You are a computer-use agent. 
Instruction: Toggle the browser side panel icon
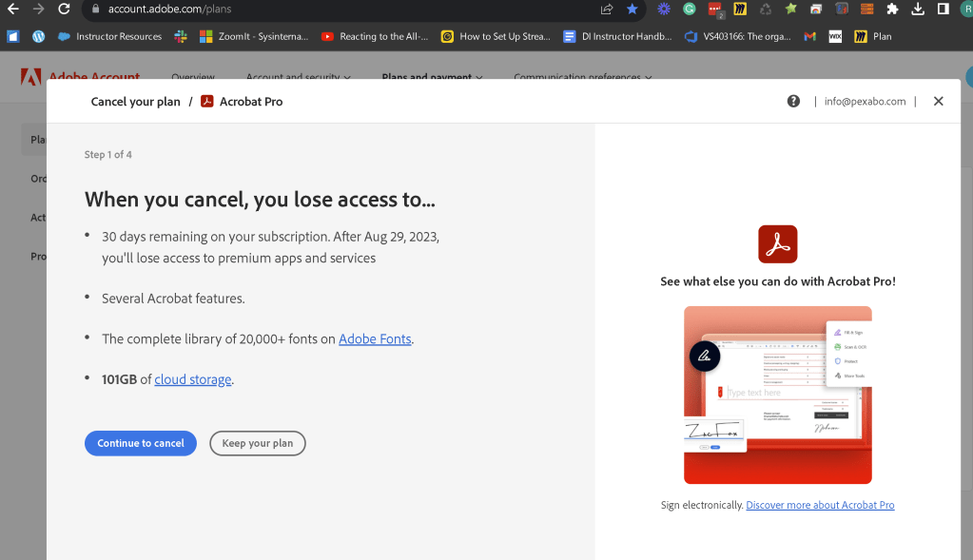pos(944,9)
